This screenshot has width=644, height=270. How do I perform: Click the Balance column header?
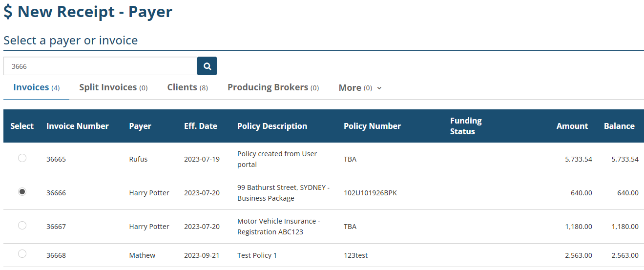[619, 126]
